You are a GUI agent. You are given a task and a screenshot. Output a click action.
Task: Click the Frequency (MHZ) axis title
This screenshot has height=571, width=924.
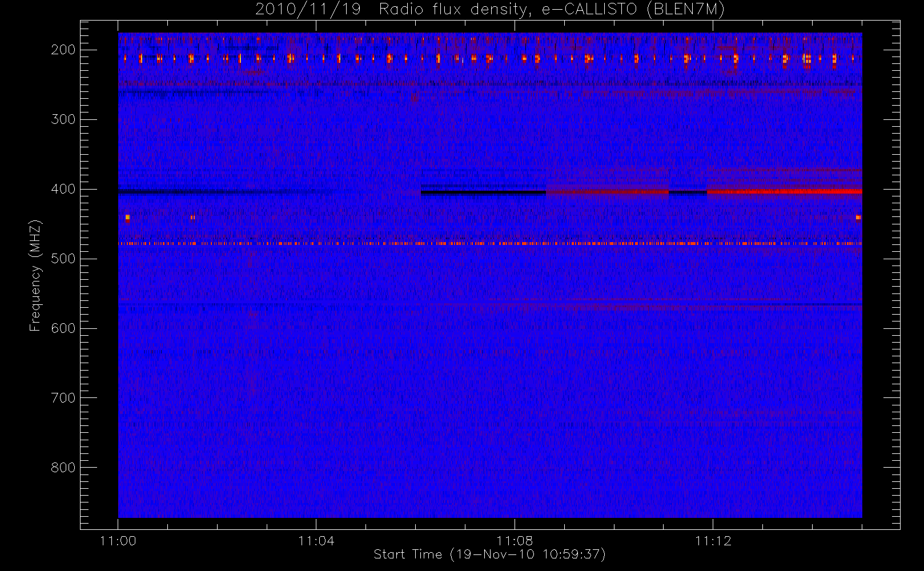[35, 276]
